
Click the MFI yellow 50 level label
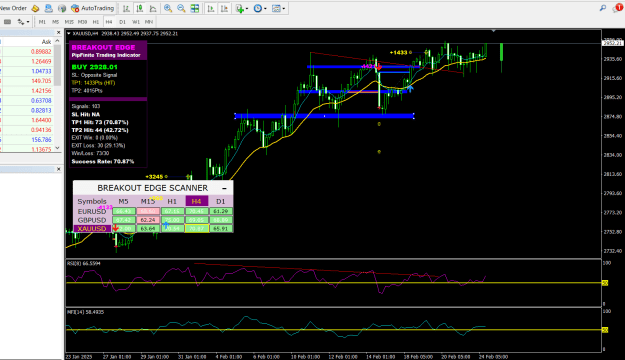pyautogui.click(x=605, y=330)
